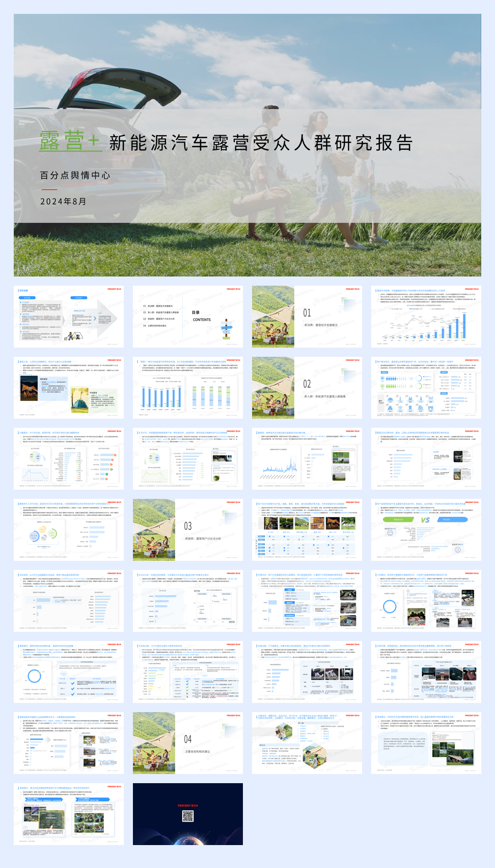Click the 百分点舆情中心 author text
Image resolution: width=495 pixels, height=868 pixels.
(75, 176)
